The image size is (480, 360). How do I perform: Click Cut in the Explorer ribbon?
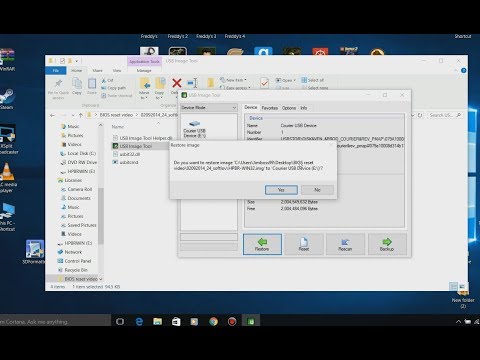(108, 80)
